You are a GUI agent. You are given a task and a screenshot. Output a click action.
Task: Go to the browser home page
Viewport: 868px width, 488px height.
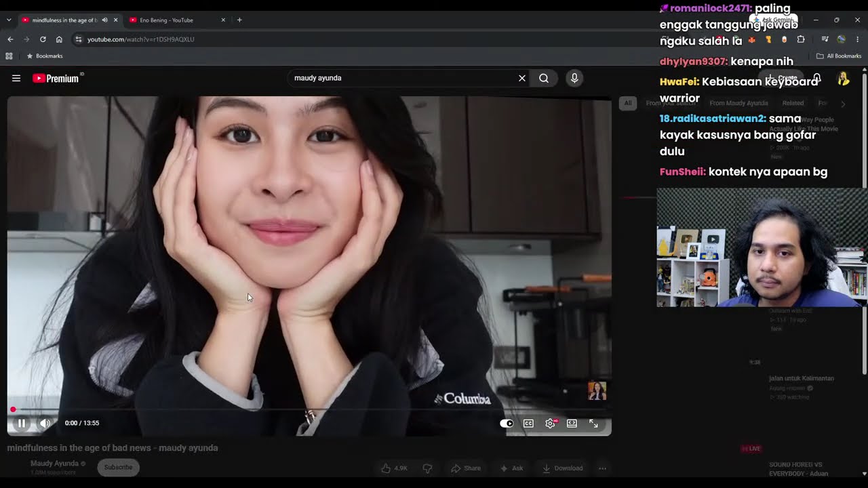(59, 39)
